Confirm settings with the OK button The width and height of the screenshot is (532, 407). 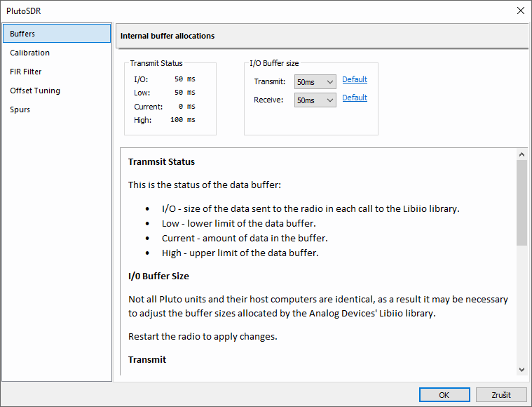click(444, 394)
